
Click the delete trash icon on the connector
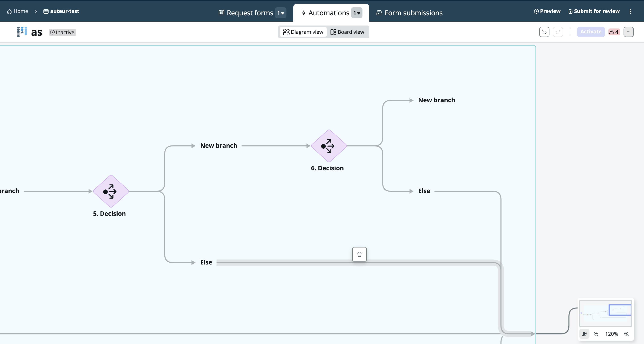[359, 254]
